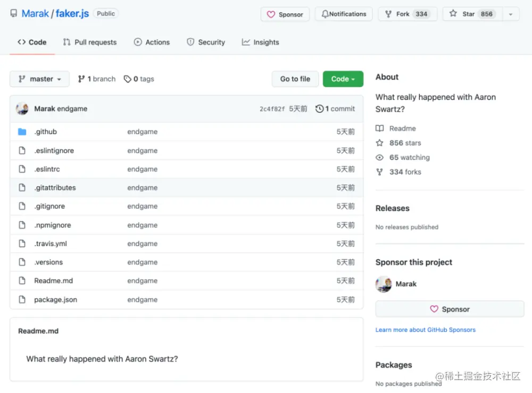View the 65 watching link
The height and width of the screenshot is (393, 532).
click(410, 158)
